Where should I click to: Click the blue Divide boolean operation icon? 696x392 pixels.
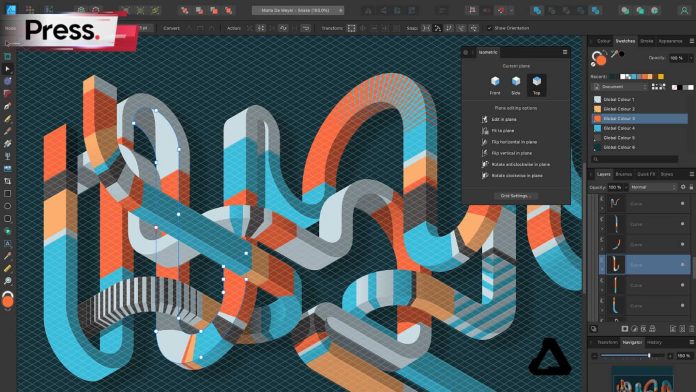point(596,10)
